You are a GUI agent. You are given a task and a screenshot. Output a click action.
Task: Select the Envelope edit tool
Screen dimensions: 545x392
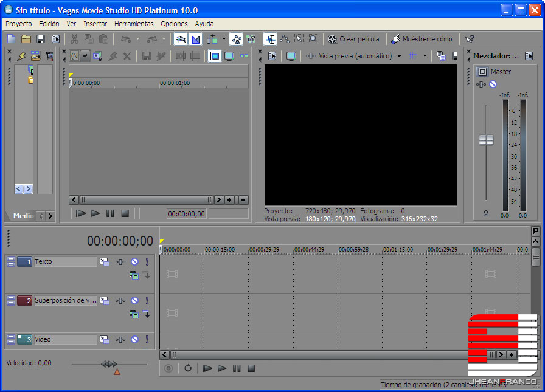[285, 39]
